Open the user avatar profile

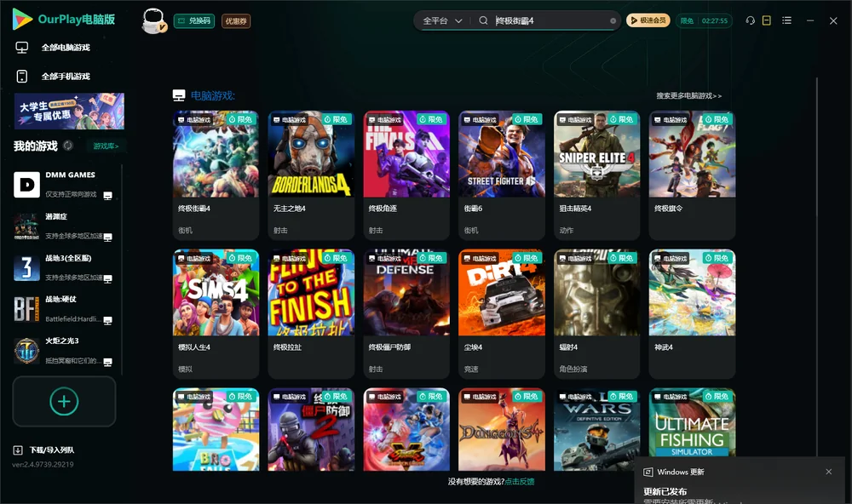click(x=153, y=20)
